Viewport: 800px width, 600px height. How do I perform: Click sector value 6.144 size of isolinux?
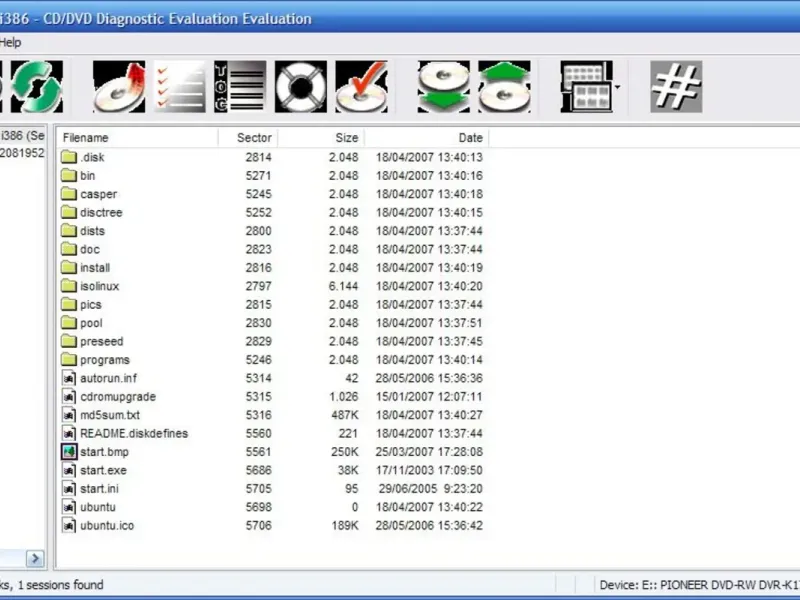point(343,286)
